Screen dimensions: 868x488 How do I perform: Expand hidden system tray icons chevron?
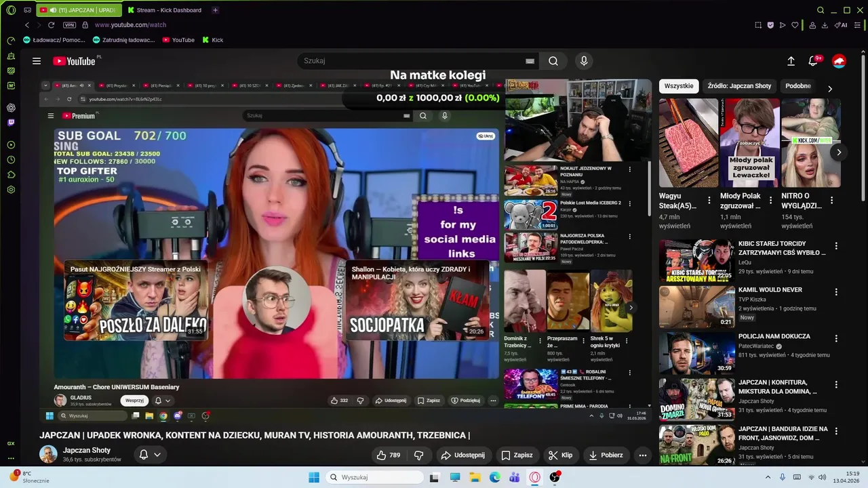tap(768, 477)
